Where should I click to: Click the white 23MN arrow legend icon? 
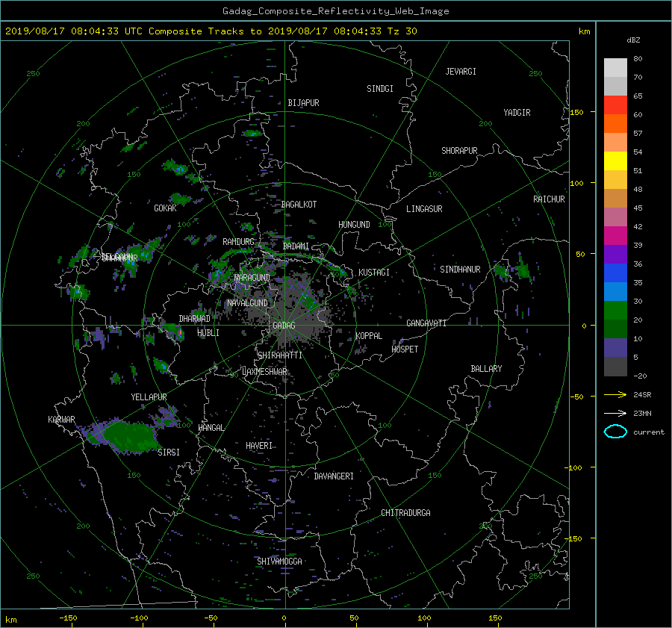[615, 413]
